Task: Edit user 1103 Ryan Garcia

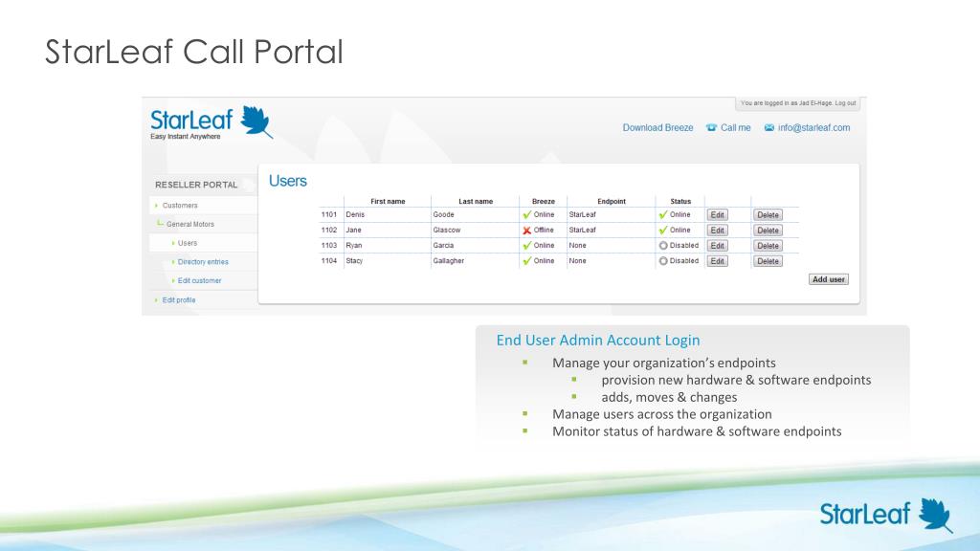Action: (718, 246)
